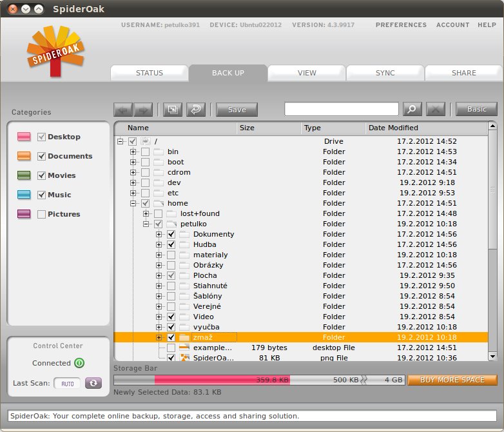Click the boot folder icon
This screenshot has width=504, height=432.
click(159, 162)
